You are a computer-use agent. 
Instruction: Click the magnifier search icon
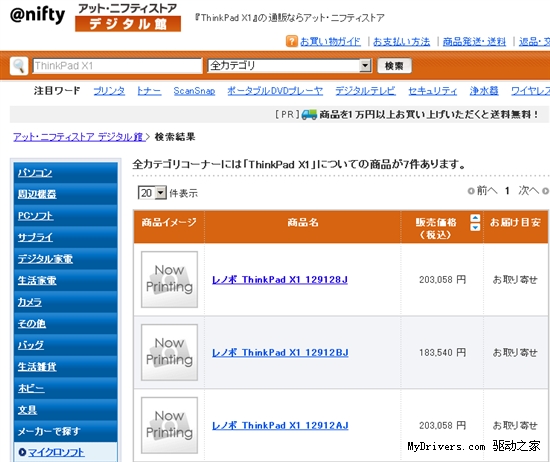[x=19, y=66]
